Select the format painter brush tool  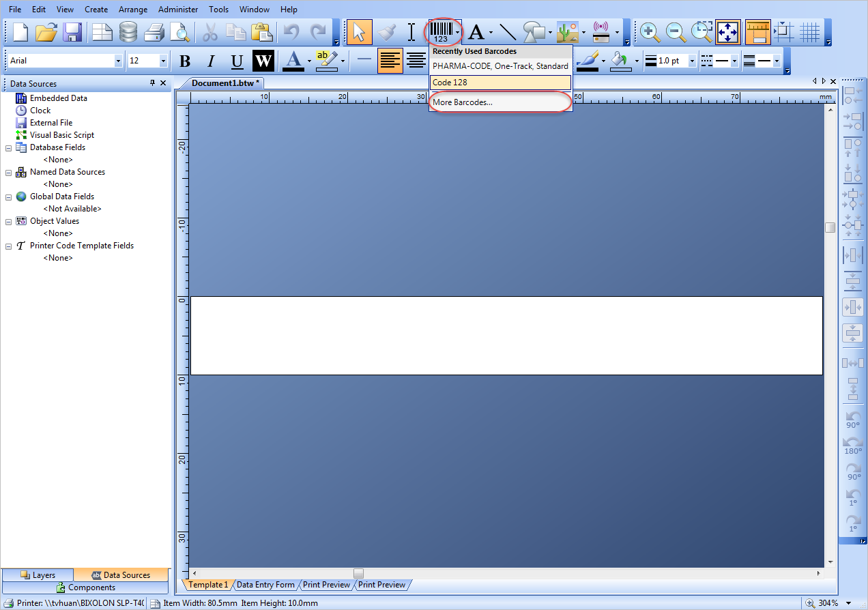coord(386,32)
